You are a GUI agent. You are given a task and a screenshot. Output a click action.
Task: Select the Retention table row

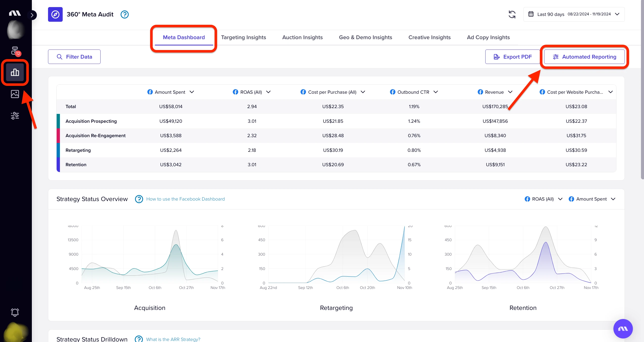point(336,165)
